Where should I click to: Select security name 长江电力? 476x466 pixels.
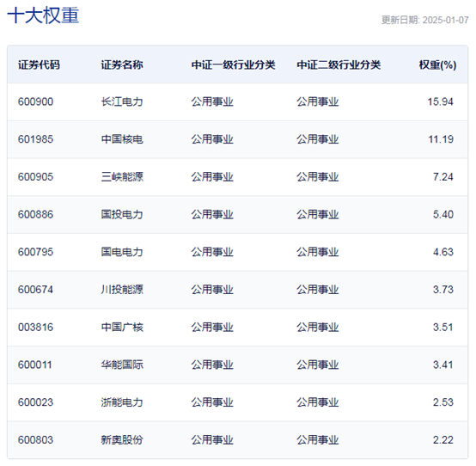click(x=122, y=101)
